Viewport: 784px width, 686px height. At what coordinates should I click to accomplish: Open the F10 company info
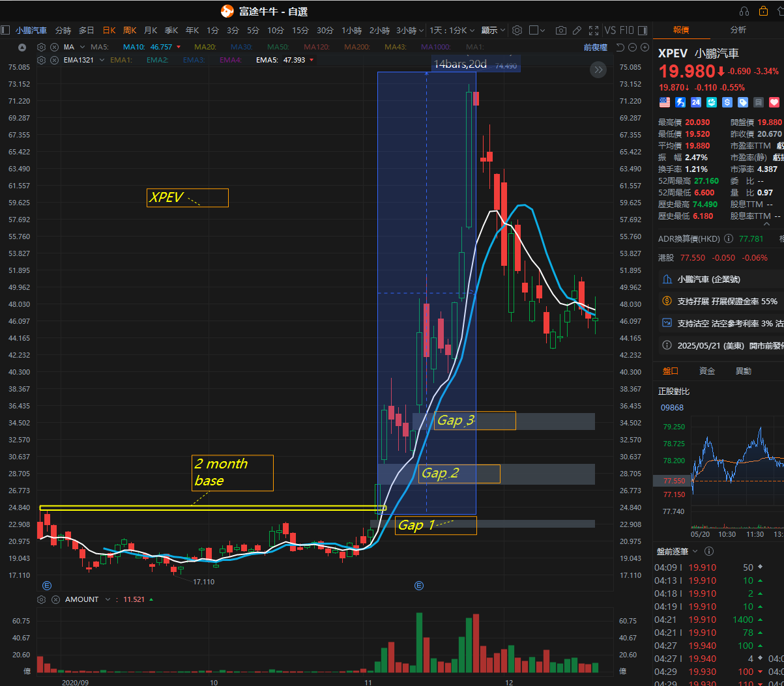coord(626,30)
